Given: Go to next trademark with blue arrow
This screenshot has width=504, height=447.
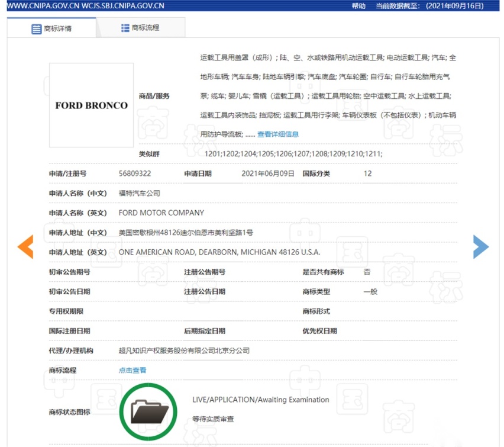Looking at the screenshot, I should [481, 247].
